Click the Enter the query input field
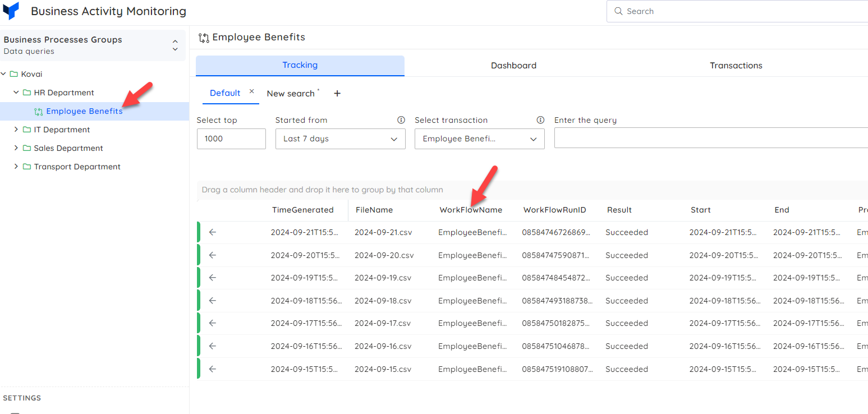 (x=711, y=138)
